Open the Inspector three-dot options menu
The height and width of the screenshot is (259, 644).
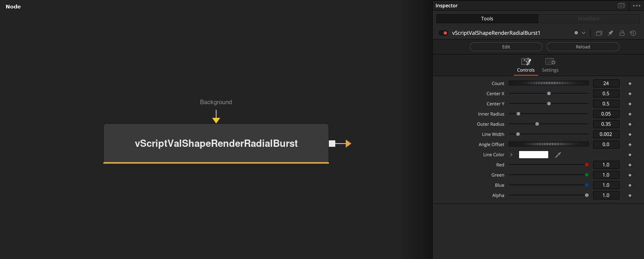[x=636, y=6]
